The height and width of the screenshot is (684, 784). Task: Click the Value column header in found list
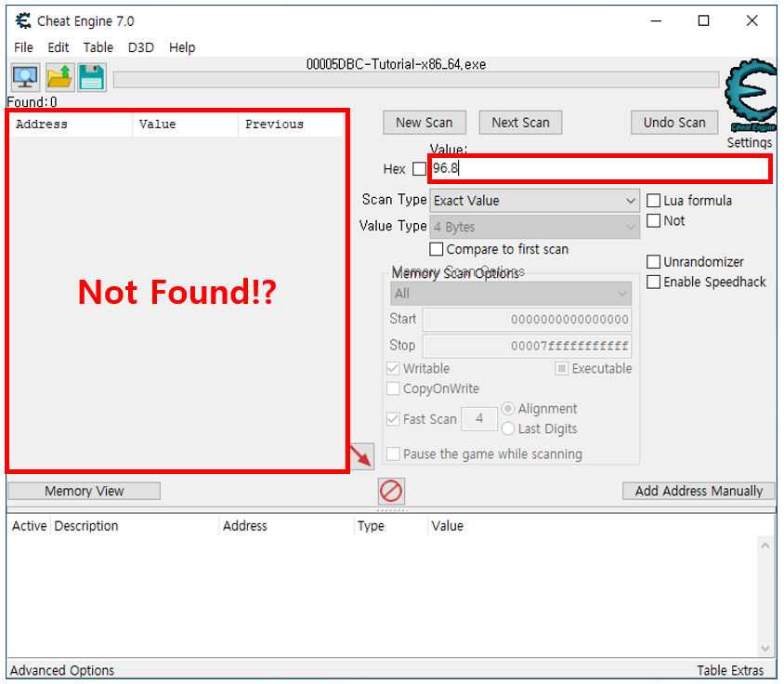coord(185,125)
